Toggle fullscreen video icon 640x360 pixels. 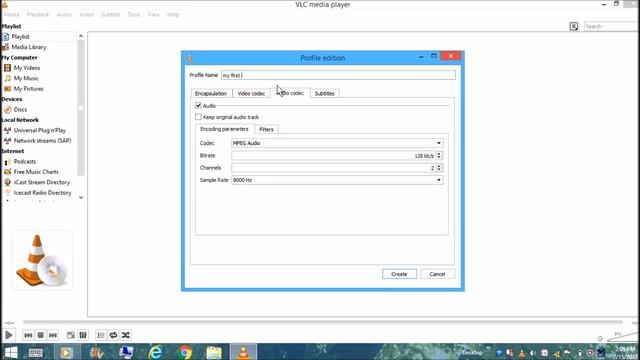[71, 335]
